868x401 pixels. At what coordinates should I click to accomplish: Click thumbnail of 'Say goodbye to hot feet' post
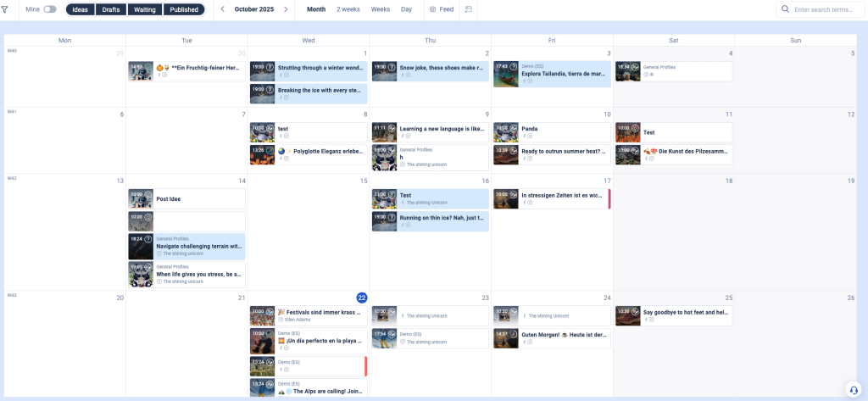[628, 315]
